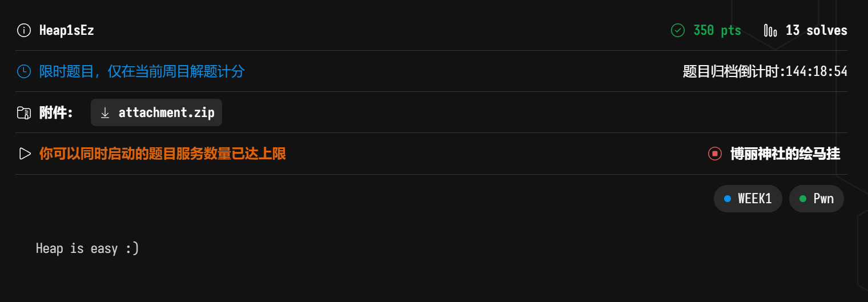Click the archive countdown timer 144:18:54
This screenshot has height=302, width=868.
tap(816, 71)
